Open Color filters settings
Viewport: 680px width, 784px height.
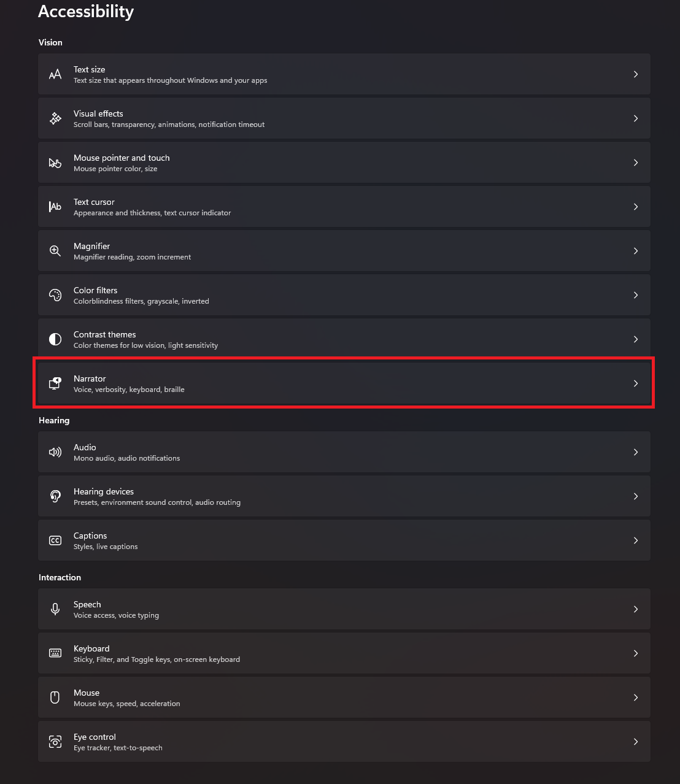pos(344,295)
